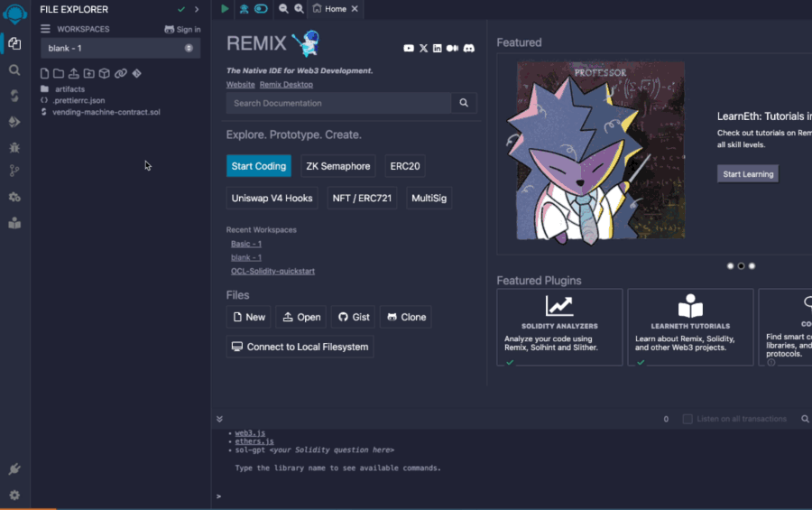Open the Workspaces hamburger menu

(x=45, y=29)
